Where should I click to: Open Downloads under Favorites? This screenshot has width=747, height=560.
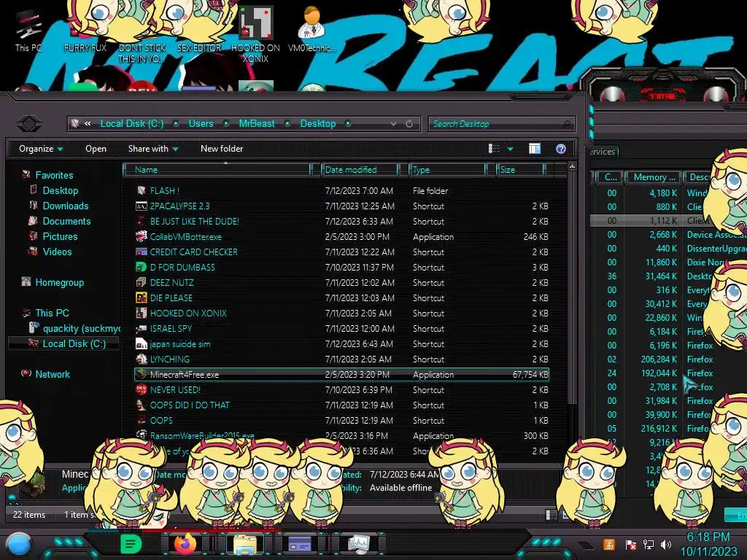[x=66, y=206]
